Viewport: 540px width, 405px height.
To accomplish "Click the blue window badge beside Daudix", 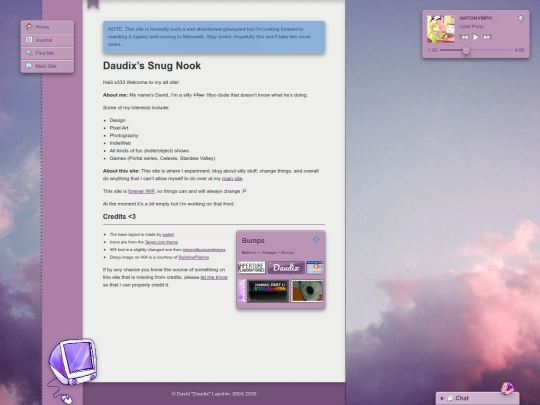I will coord(315,268).
